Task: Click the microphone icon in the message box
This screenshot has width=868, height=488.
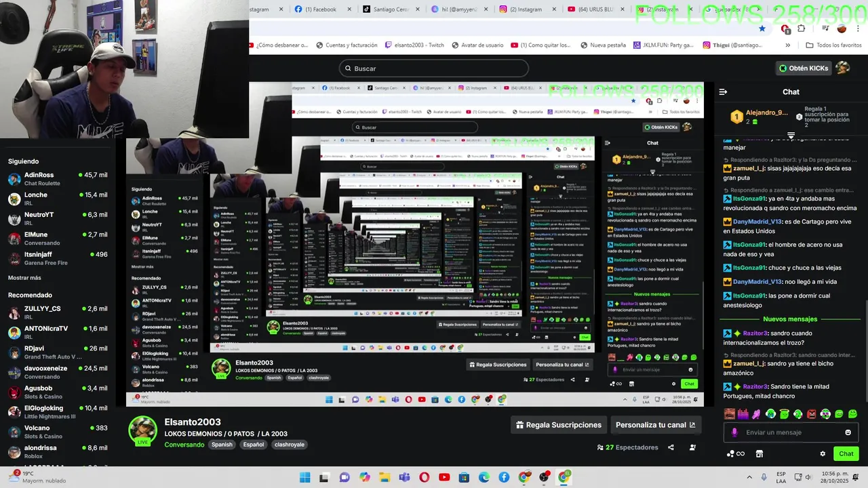Action: 734,432
